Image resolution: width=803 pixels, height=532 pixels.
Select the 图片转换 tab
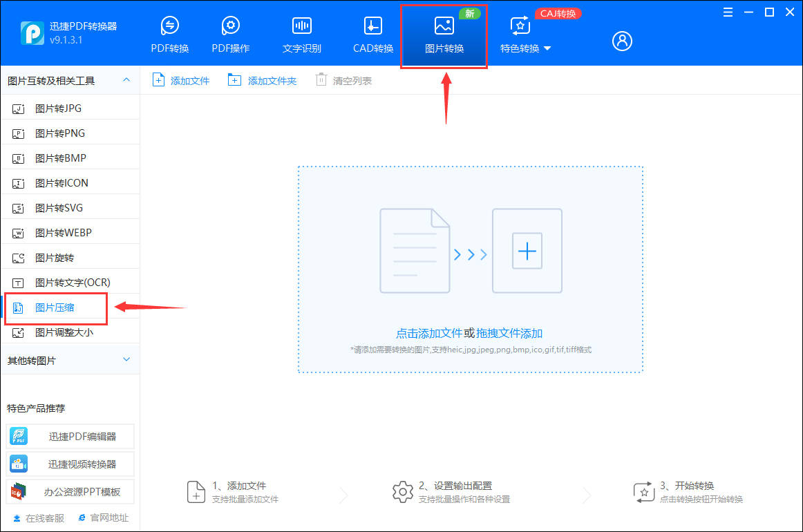444,35
